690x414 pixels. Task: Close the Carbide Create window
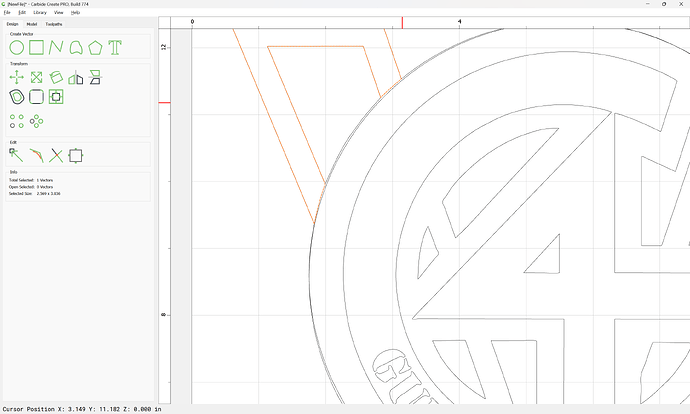click(681, 4)
